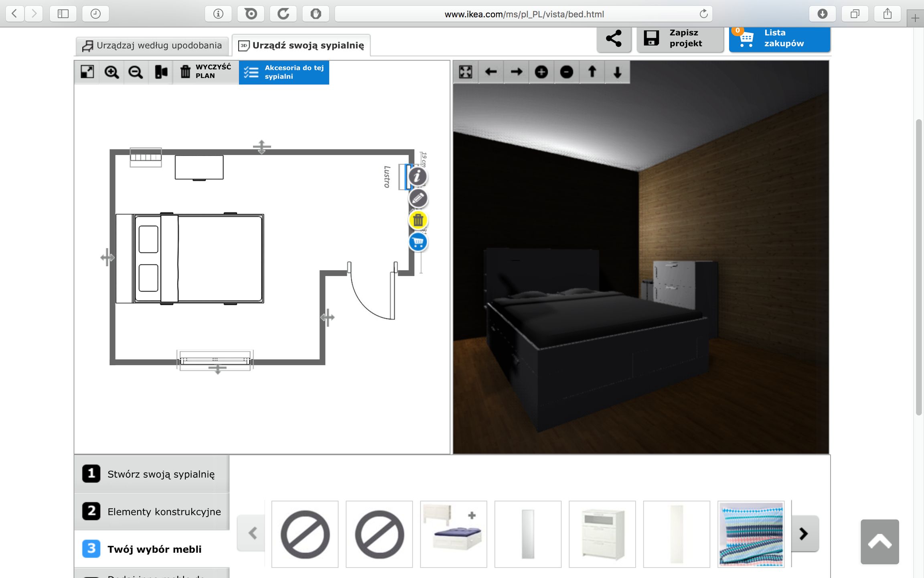Screen dimensions: 924x578
Task: Click the yellow trash icon to delete mirror
Action: (x=418, y=220)
